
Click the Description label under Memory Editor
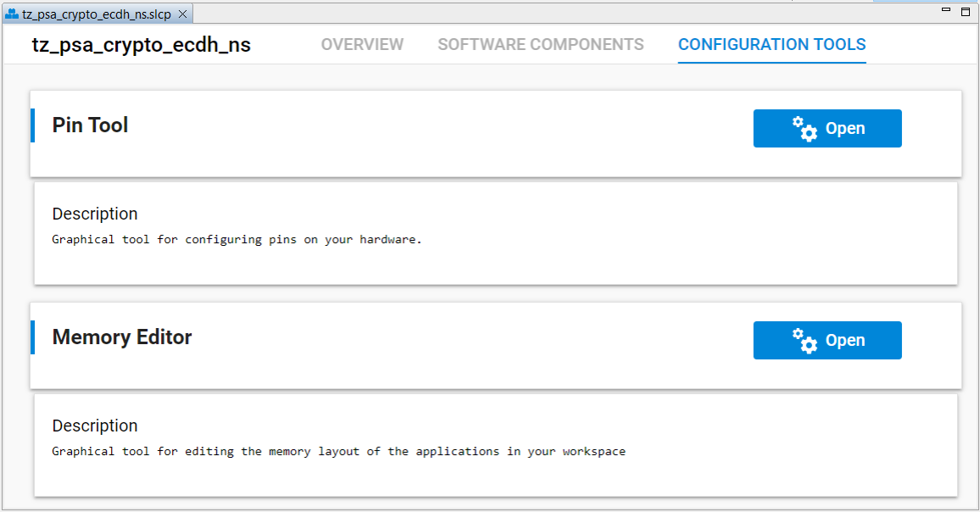94,426
